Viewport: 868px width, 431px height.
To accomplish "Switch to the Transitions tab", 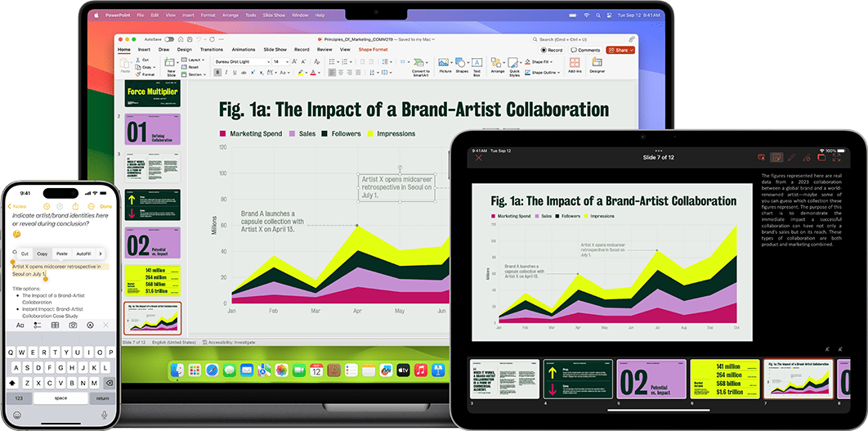I will (211, 49).
